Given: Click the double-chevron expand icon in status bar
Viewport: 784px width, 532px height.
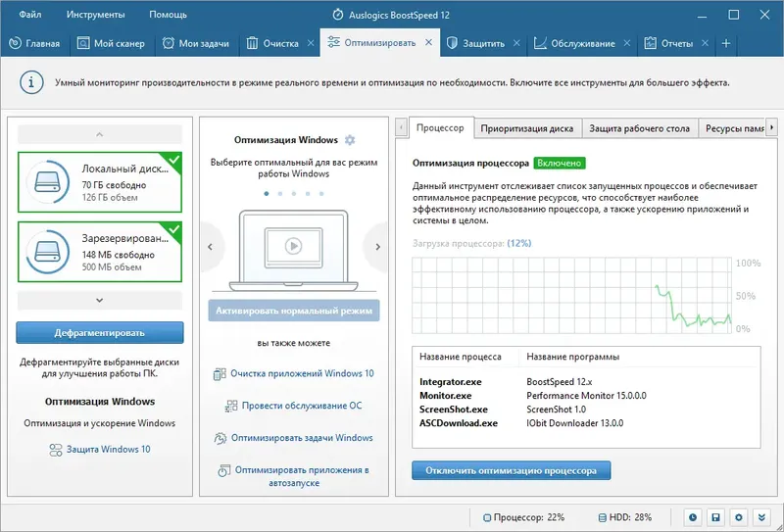Looking at the screenshot, I should [x=761, y=517].
